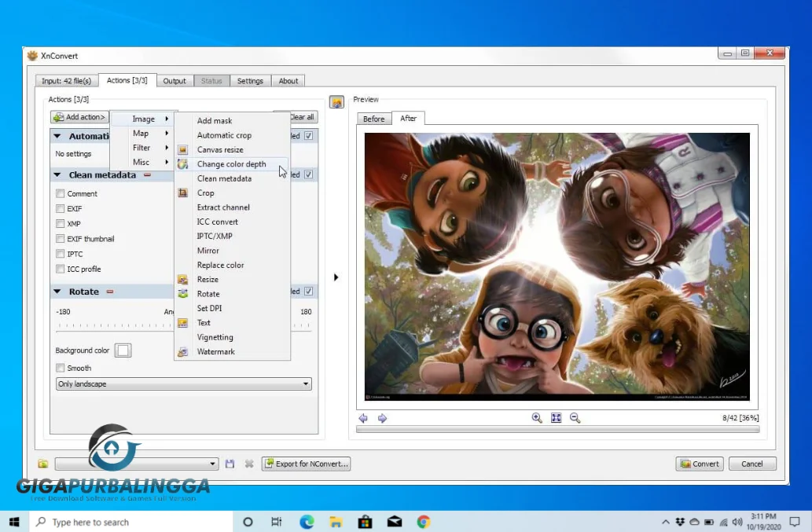Click the Watermark icon in menu
This screenshot has height=532, width=812.
click(x=182, y=352)
